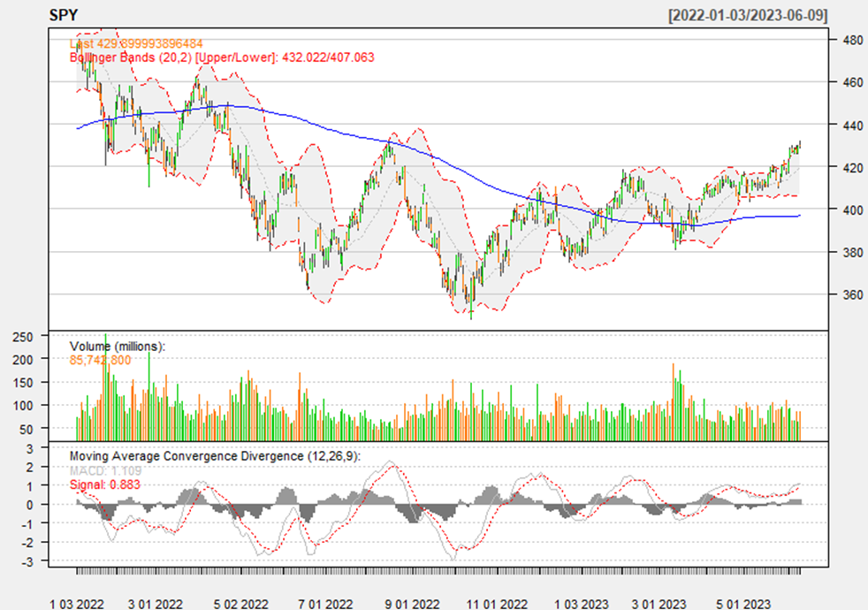Click volume axis label 200
Screen dimensions: 868x610
pyautogui.click(x=23, y=360)
